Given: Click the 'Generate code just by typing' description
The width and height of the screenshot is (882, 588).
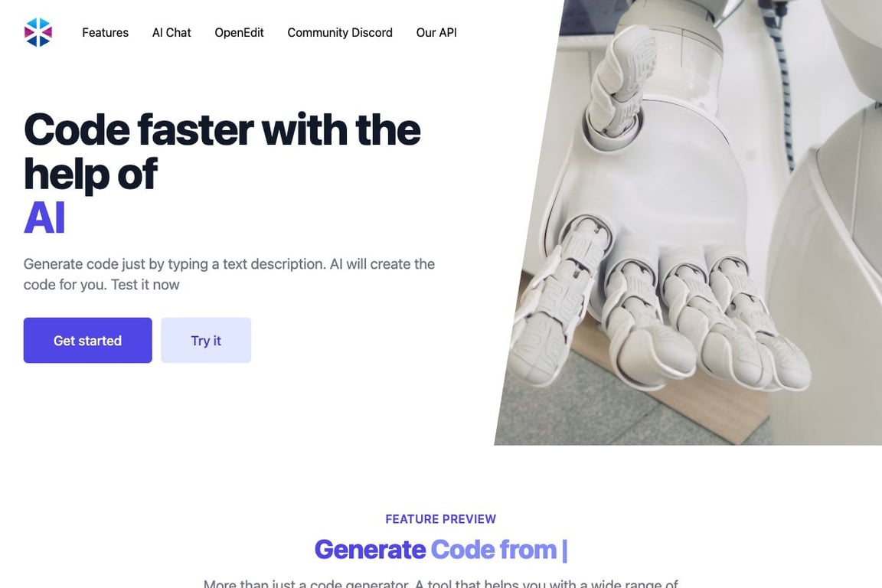Looking at the screenshot, I should coord(229,274).
